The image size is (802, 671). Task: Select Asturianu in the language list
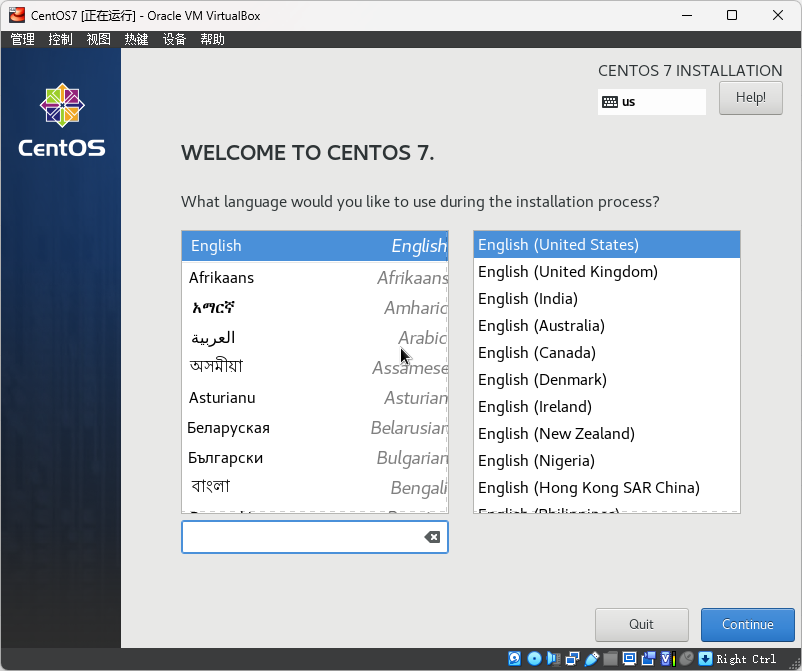click(315, 398)
